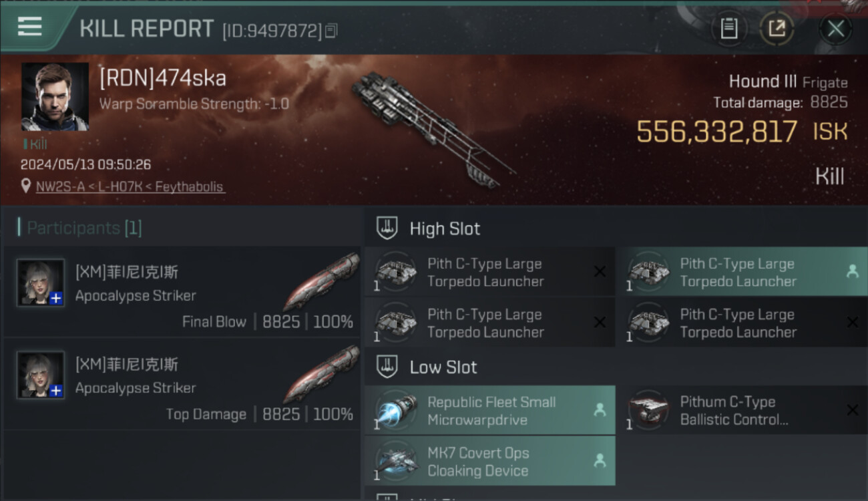Click the High Slot section header icon
This screenshot has width=868, height=501.
[387, 228]
